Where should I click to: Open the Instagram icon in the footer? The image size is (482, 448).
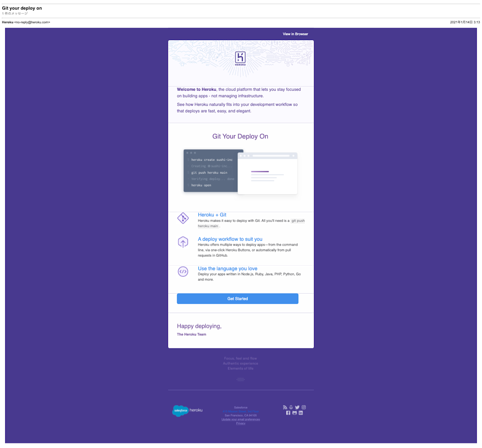pyautogui.click(x=304, y=408)
